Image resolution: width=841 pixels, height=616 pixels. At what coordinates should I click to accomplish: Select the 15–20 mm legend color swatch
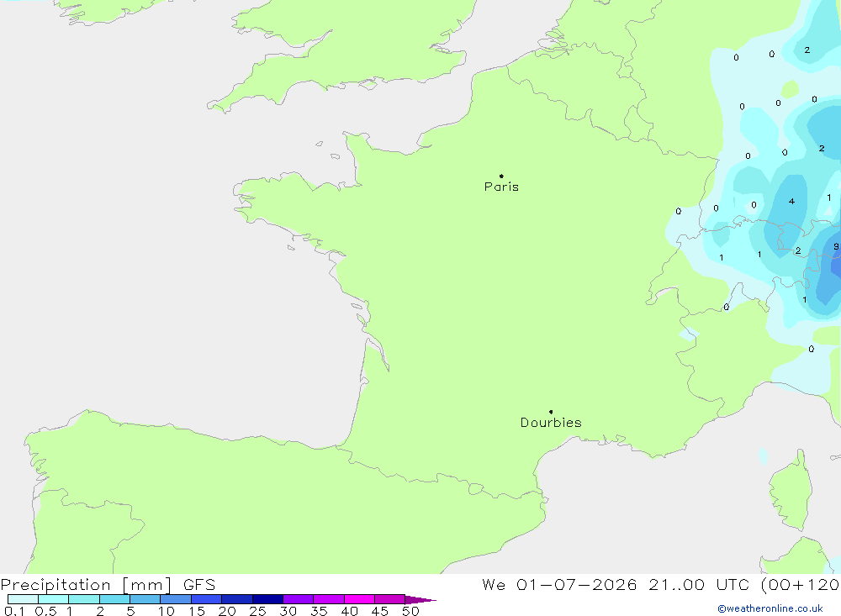click(207, 599)
